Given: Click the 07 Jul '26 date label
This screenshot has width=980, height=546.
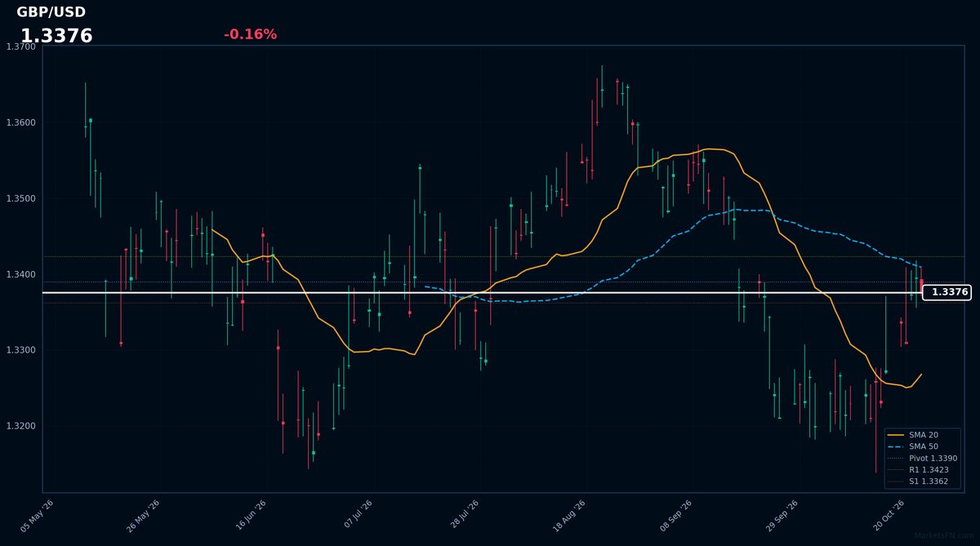Looking at the screenshot, I should pos(358,516).
